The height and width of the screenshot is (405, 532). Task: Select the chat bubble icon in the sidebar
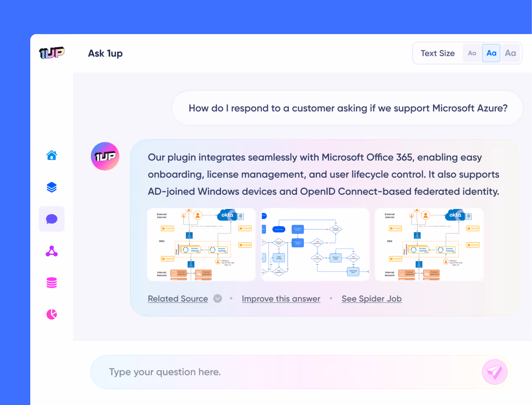pos(51,219)
